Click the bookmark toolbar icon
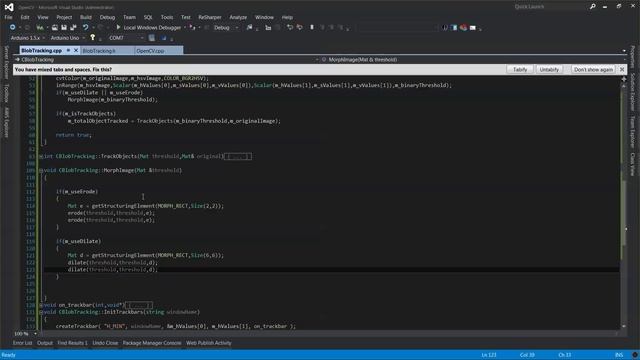This screenshot has height=360, width=640. [x=312, y=27]
